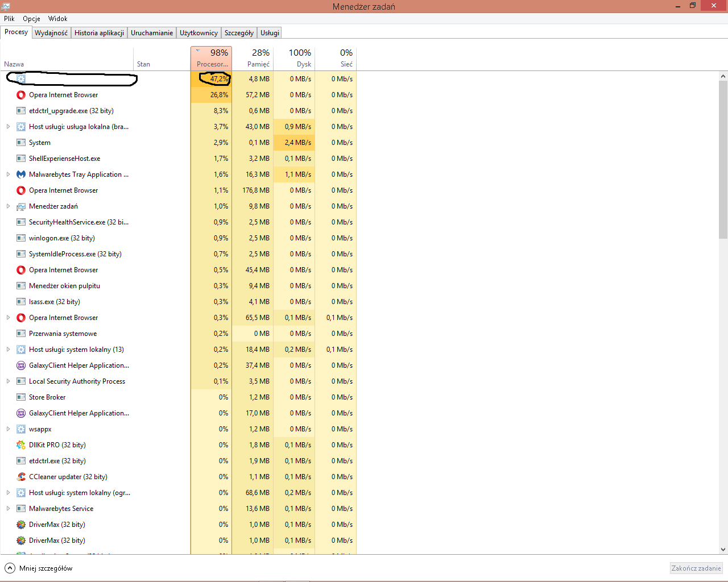
Task: Expand the Opera Internet Browser 65,5 MB row
Action: click(x=8, y=318)
